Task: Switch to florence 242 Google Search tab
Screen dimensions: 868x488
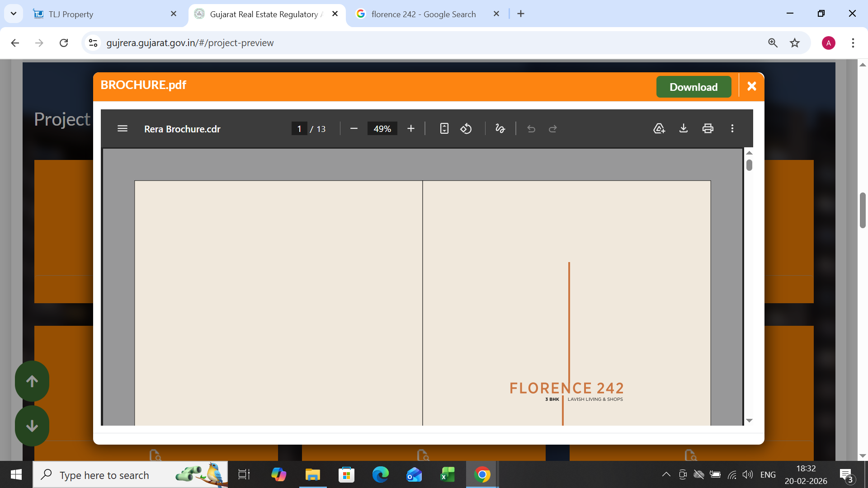Action: click(423, 14)
